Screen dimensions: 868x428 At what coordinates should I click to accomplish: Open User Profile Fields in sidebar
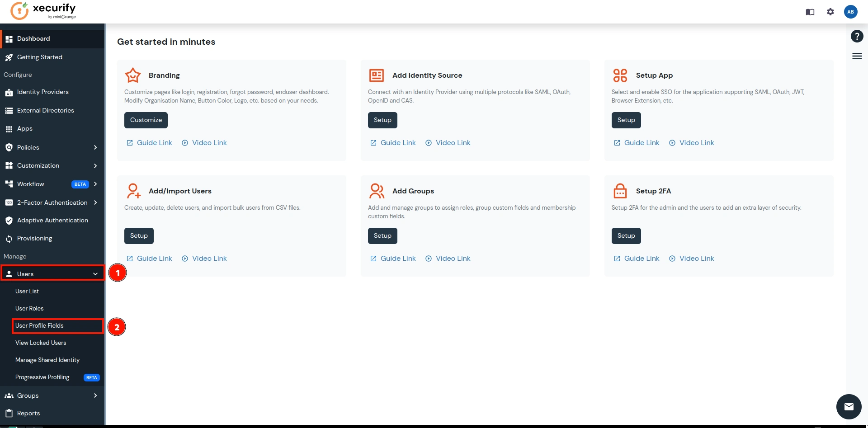click(40, 325)
